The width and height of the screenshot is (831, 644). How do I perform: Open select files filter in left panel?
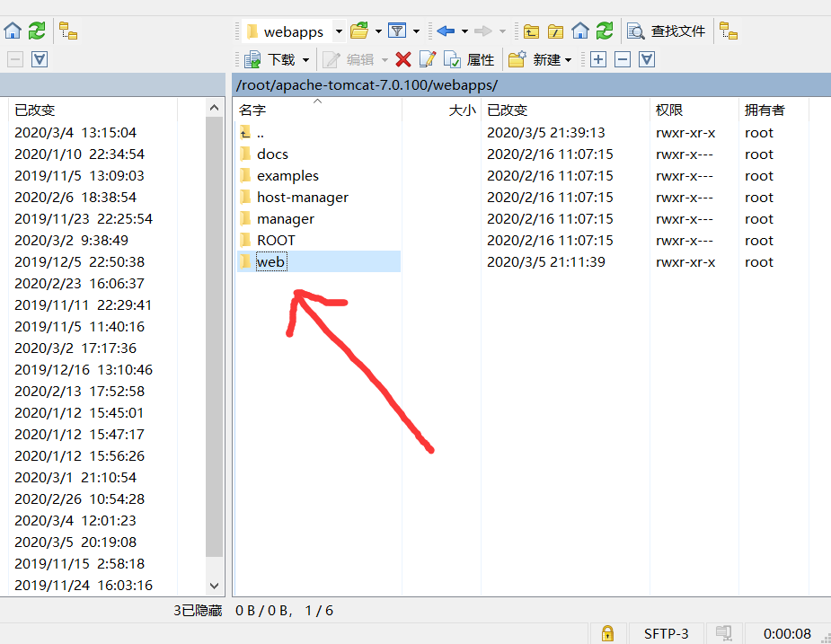click(x=40, y=59)
